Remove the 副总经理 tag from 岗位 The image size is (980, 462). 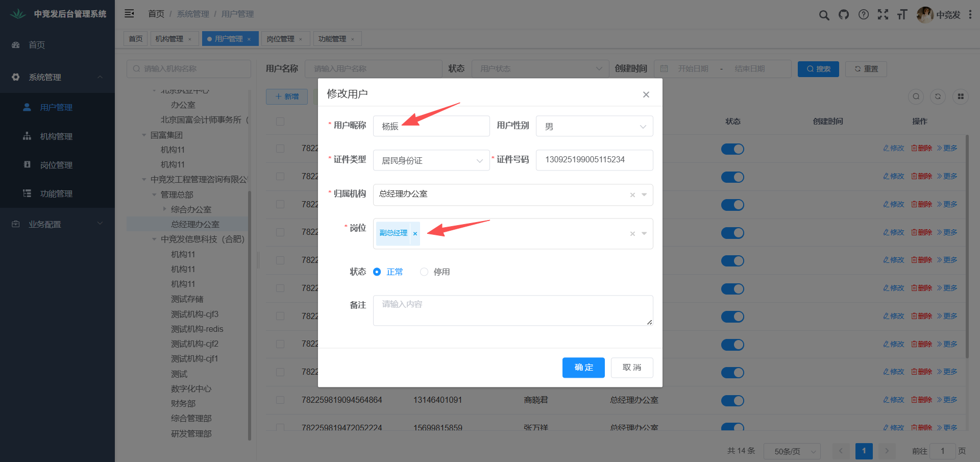[x=415, y=233]
